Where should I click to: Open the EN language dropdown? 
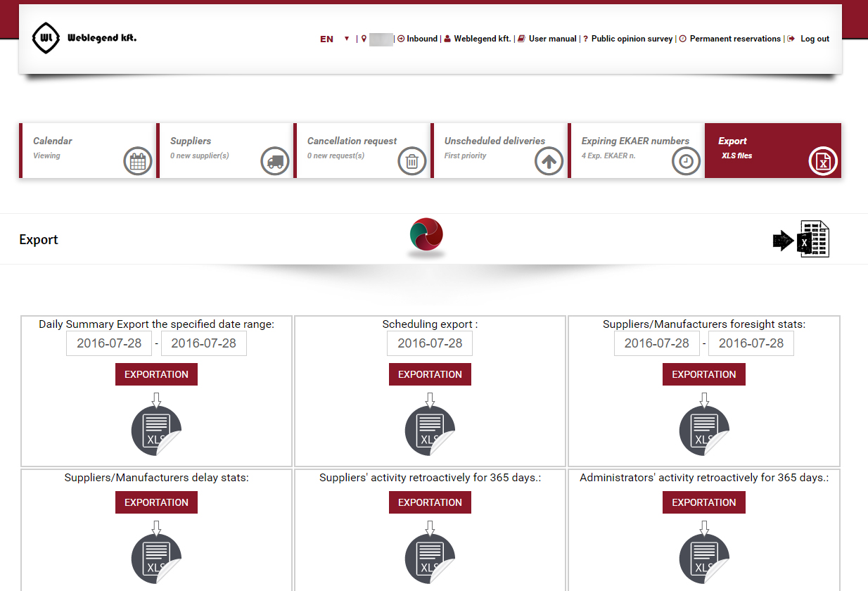335,39
